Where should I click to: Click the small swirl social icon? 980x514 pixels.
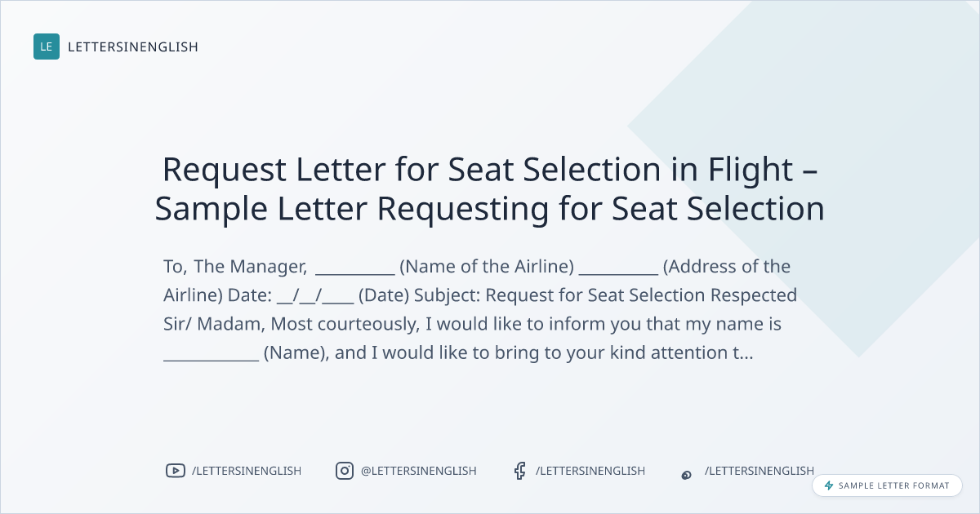(x=687, y=474)
